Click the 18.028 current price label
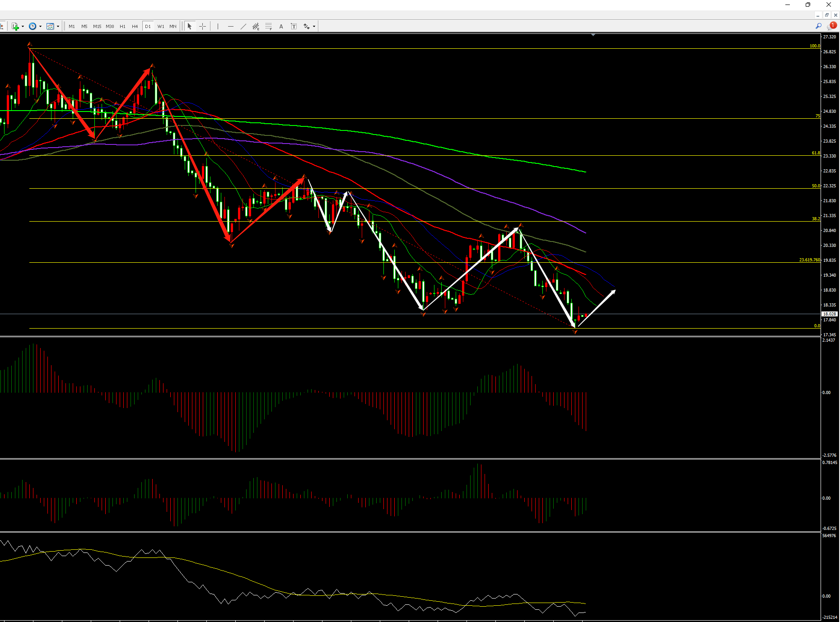The height and width of the screenshot is (622, 840). (x=829, y=314)
